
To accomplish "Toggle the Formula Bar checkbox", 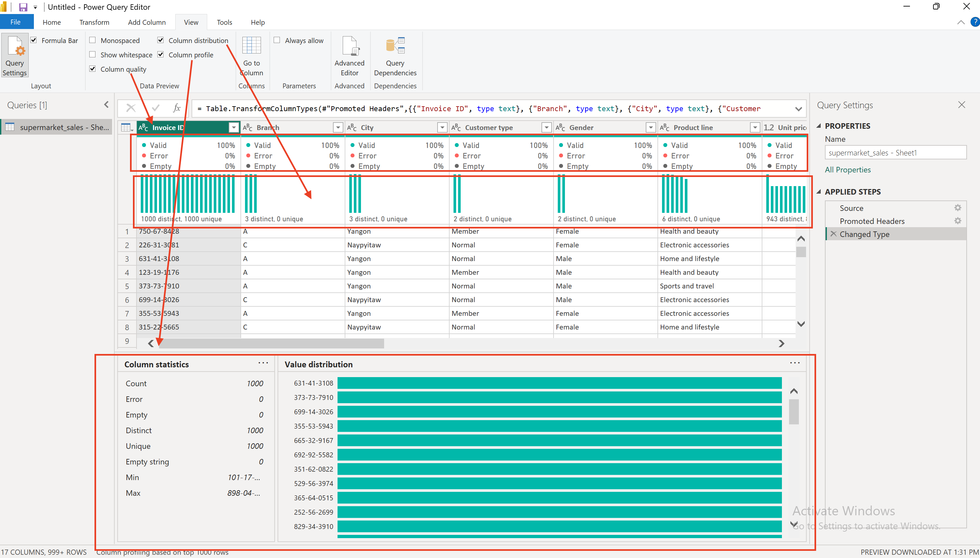I will point(34,40).
